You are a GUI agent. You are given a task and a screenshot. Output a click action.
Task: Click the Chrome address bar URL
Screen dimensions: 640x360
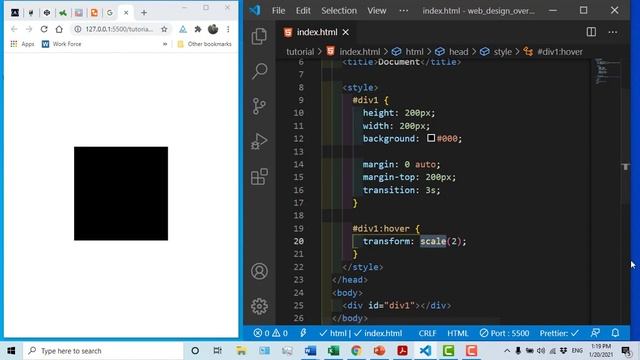(119, 29)
